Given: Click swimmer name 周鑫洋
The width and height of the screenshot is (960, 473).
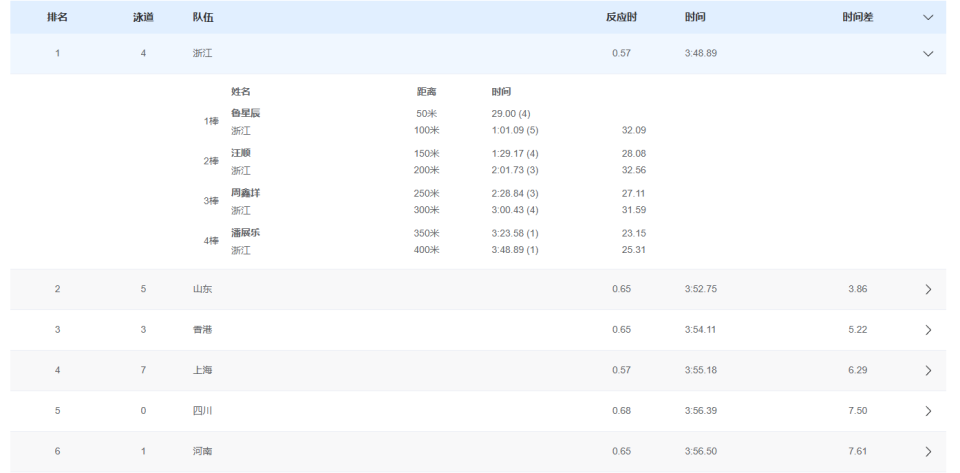Looking at the screenshot, I should pyautogui.click(x=246, y=193).
